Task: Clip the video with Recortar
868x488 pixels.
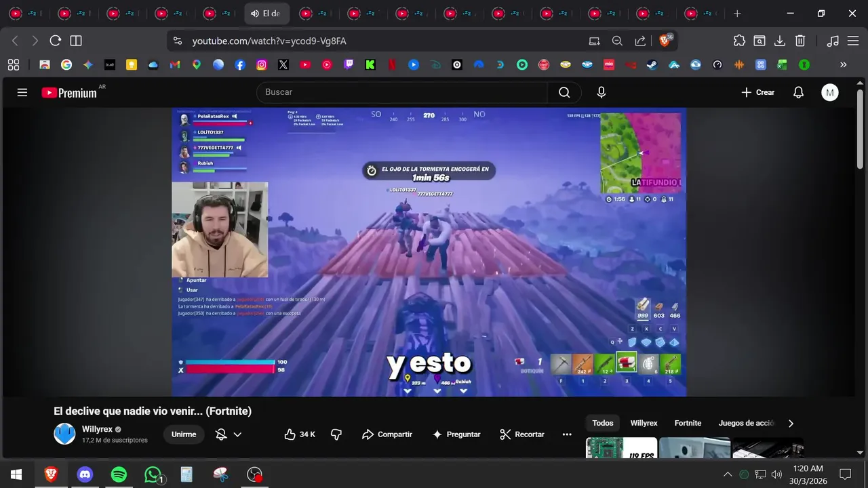Action: point(522,434)
